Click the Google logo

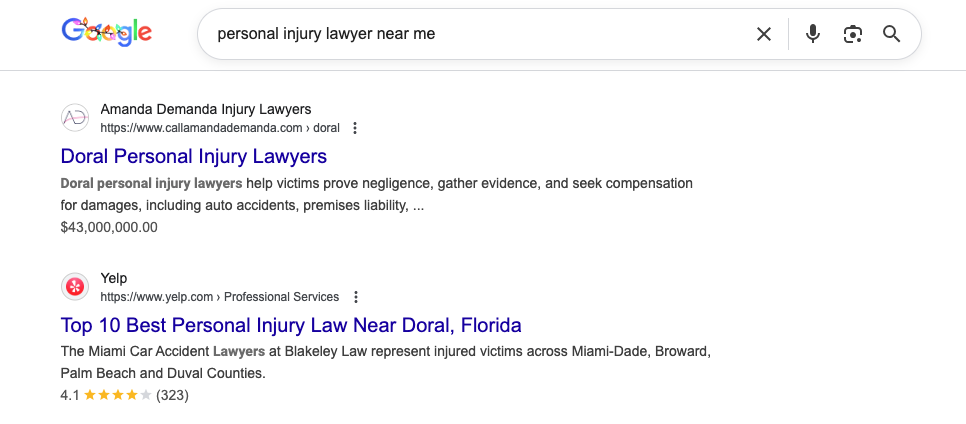tap(106, 33)
